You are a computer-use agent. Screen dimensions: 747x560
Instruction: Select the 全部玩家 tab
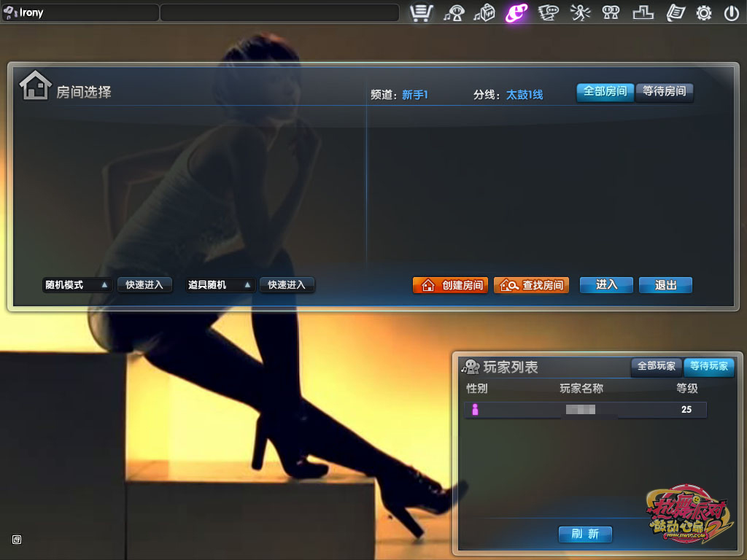click(657, 366)
